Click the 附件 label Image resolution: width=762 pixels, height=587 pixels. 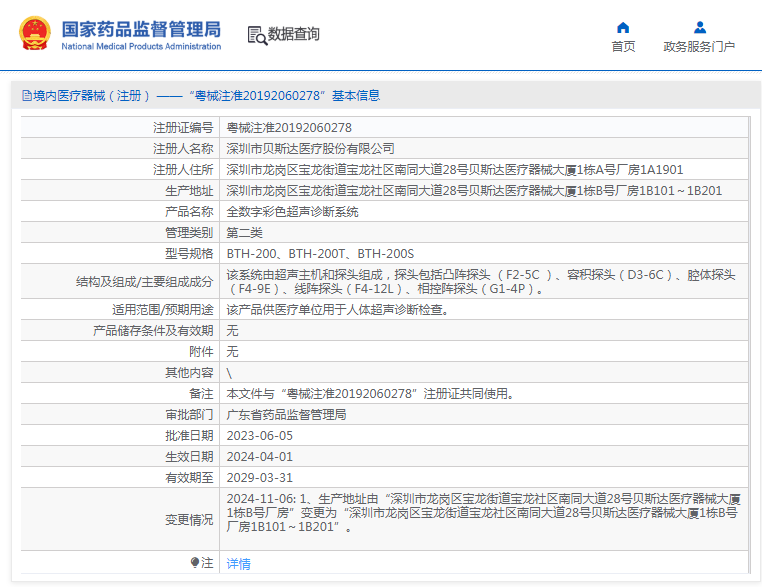[x=201, y=351]
